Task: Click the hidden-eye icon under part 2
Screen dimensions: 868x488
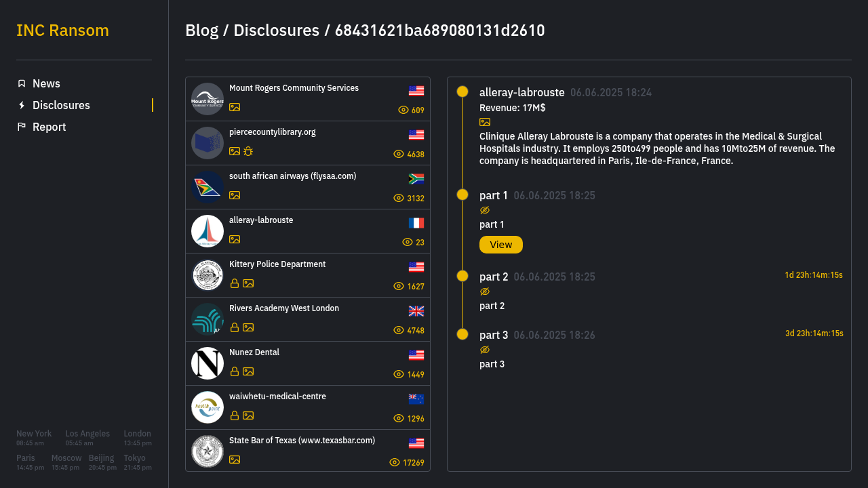Action: coord(485,291)
